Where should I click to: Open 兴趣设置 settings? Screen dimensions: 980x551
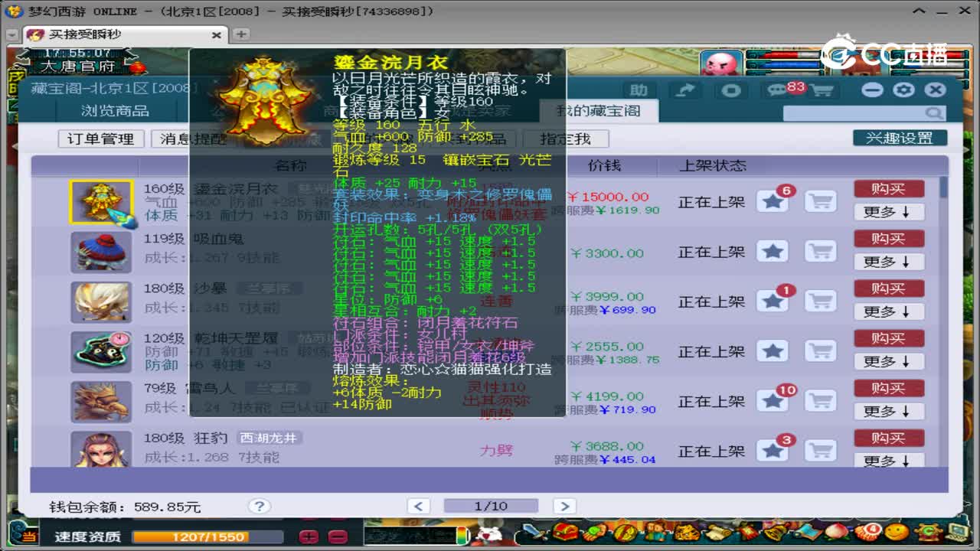(x=900, y=138)
